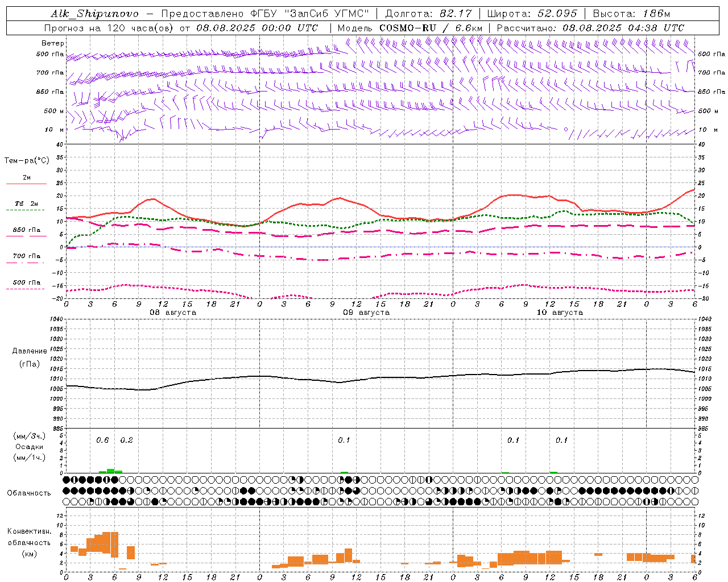The width and height of the screenshot is (728, 582).
Task: Click the Ветер panel label
Action: pyautogui.click(x=52, y=43)
